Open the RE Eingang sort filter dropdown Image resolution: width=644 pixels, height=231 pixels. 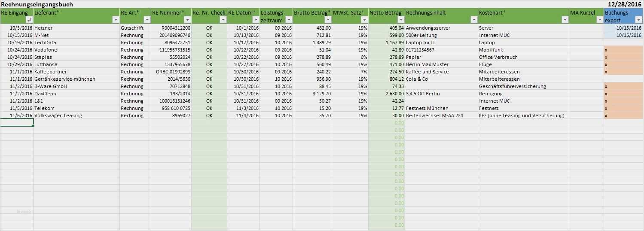pyautogui.click(x=29, y=20)
